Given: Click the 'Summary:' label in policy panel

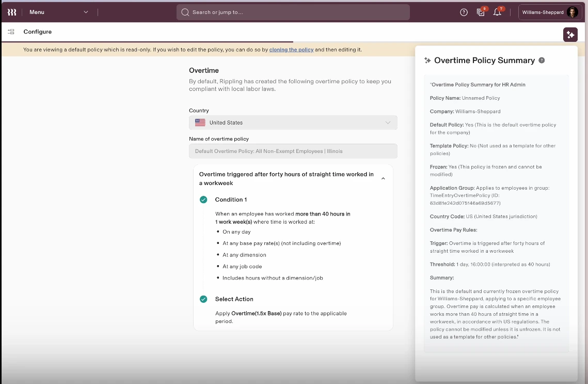Looking at the screenshot, I should tap(442, 278).
